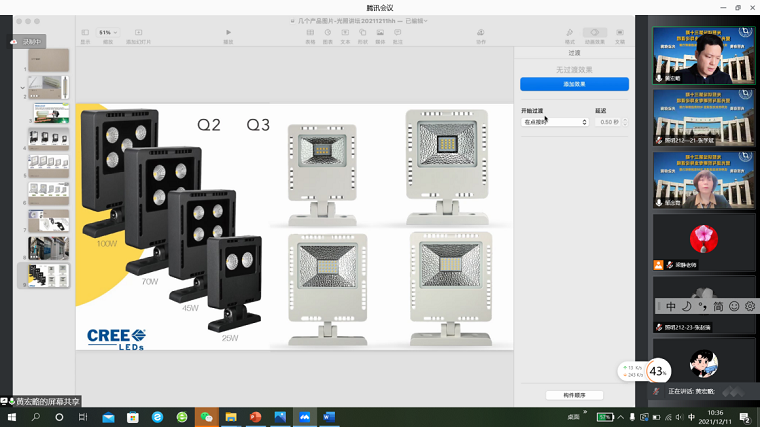Click the Windows Start button
Viewport: 760px width, 427px height.
[x=10, y=416]
